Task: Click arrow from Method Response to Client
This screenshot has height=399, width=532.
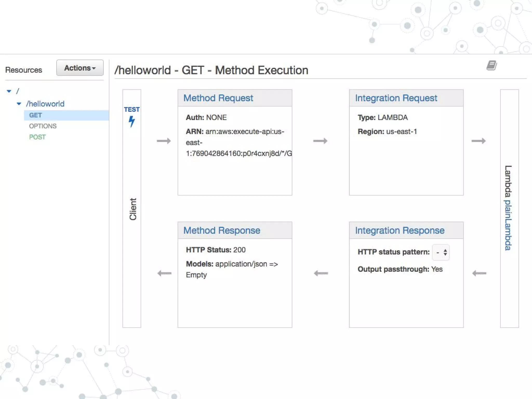Action: click(x=164, y=273)
